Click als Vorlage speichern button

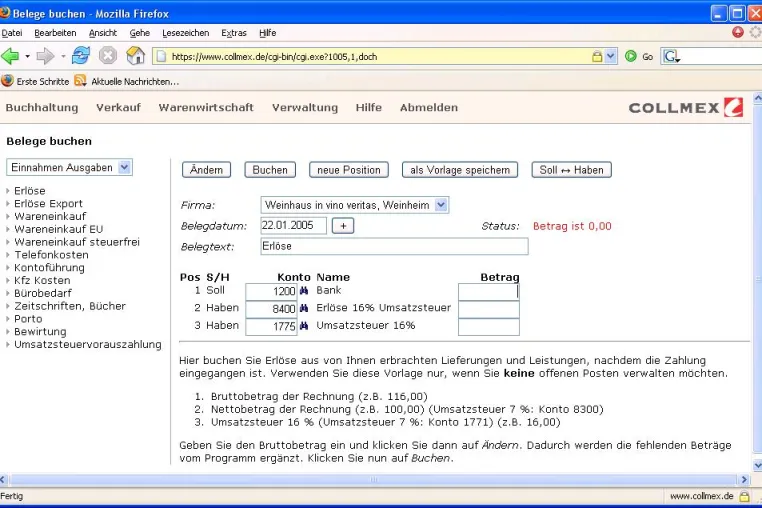pos(460,170)
